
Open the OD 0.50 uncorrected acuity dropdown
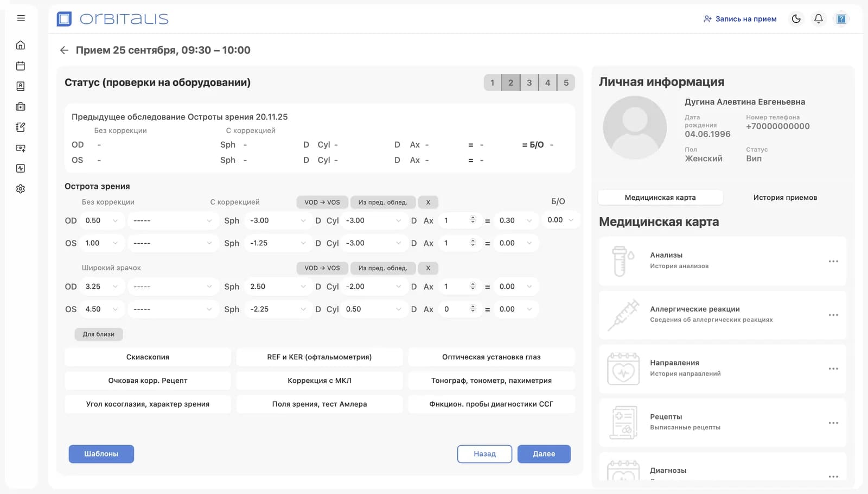tap(102, 220)
